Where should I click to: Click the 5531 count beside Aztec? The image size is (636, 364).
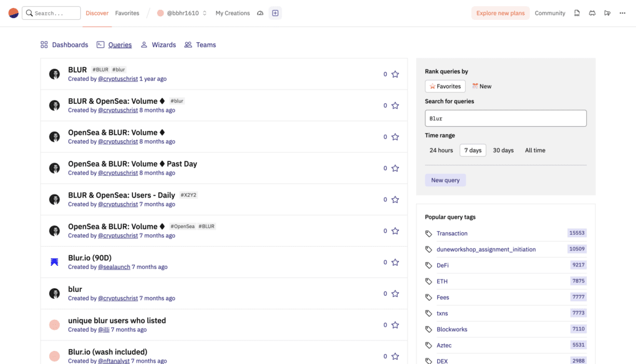coord(578,345)
